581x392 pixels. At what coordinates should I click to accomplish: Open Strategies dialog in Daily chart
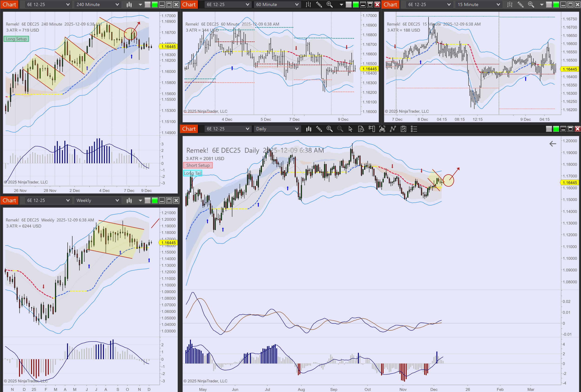pyautogui.click(x=403, y=129)
